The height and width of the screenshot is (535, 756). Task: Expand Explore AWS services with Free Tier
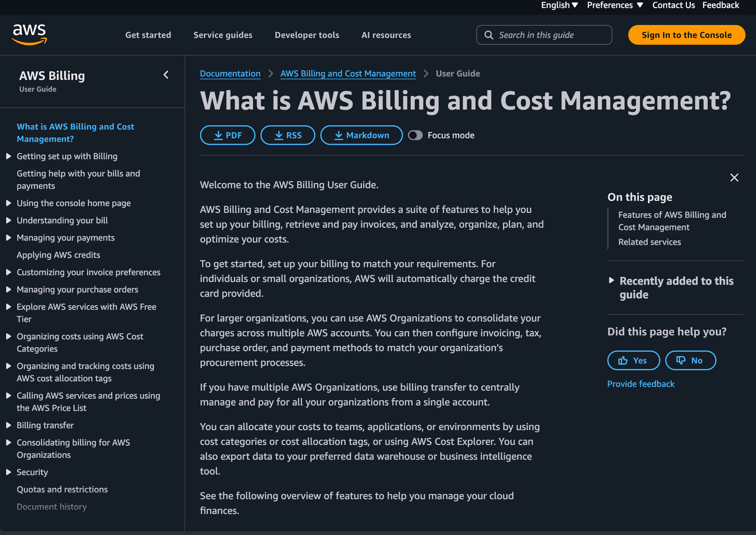click(9, 307)
